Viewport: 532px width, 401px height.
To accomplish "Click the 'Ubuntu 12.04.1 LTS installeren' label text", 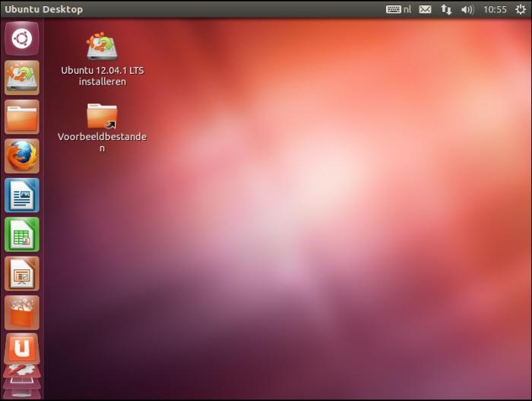I will [103, 76].
